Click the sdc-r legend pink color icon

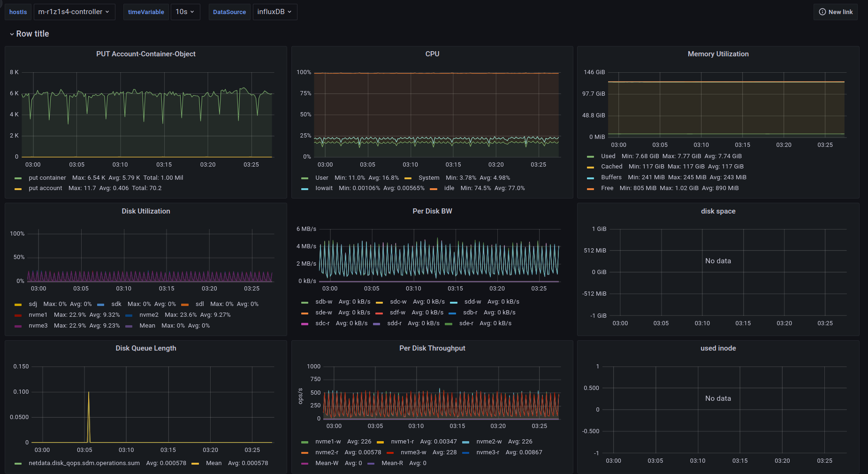tap(305, 324)
